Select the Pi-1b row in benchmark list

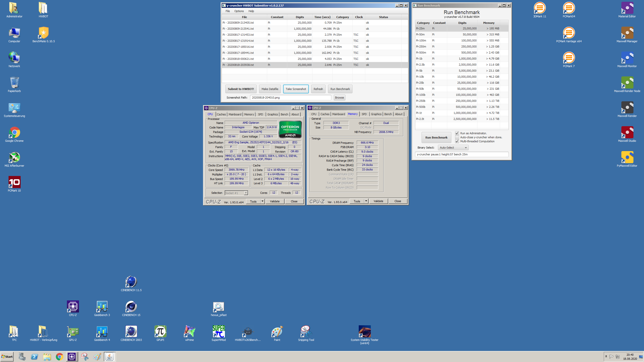[461, 59]
